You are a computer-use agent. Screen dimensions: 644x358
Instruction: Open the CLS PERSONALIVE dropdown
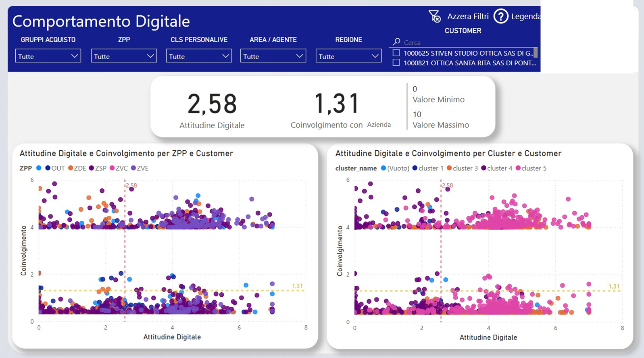(199, 56)
